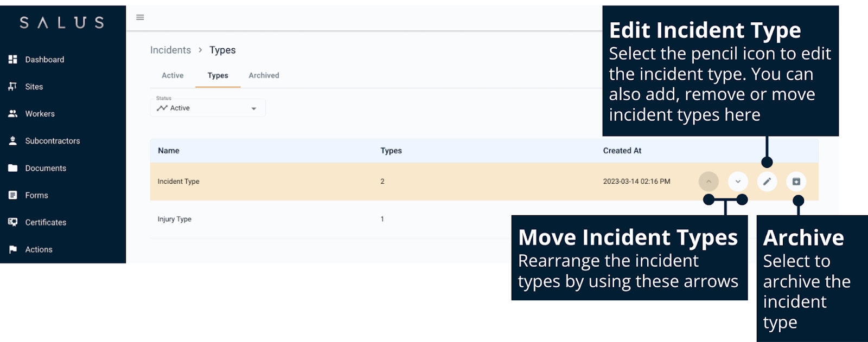Archive the Incident Type row
The height and width of the screenshot is (342, 868).
coord(796,182)
